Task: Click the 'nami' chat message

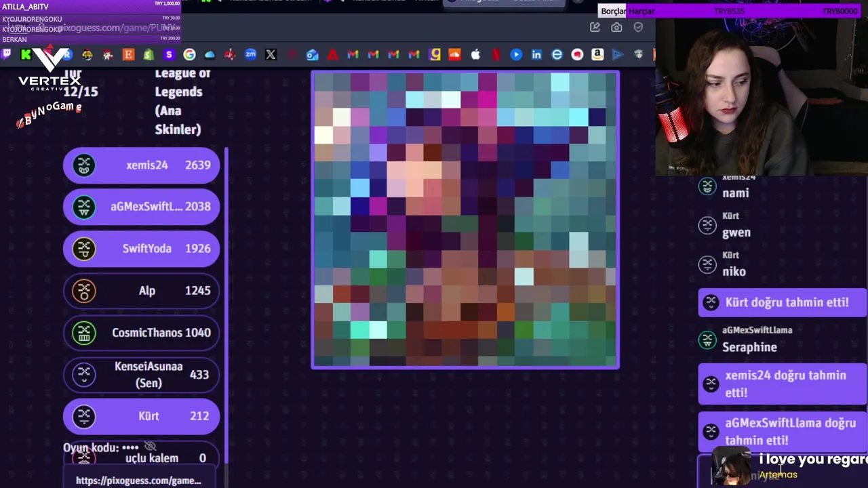Action: [x=736, y=193]
